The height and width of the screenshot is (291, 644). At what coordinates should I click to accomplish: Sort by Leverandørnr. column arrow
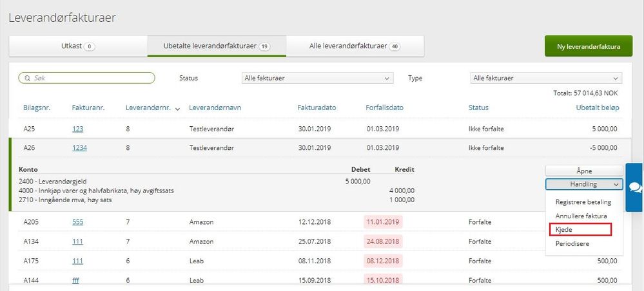(177, 108)
